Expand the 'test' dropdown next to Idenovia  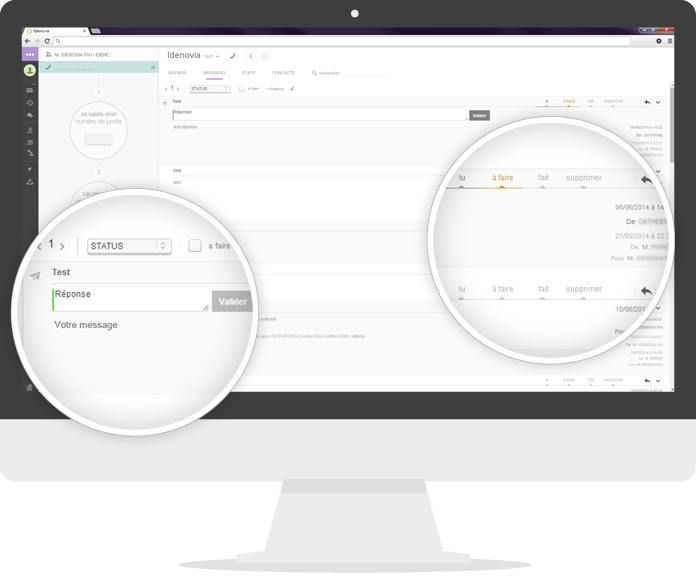[212, 56]
